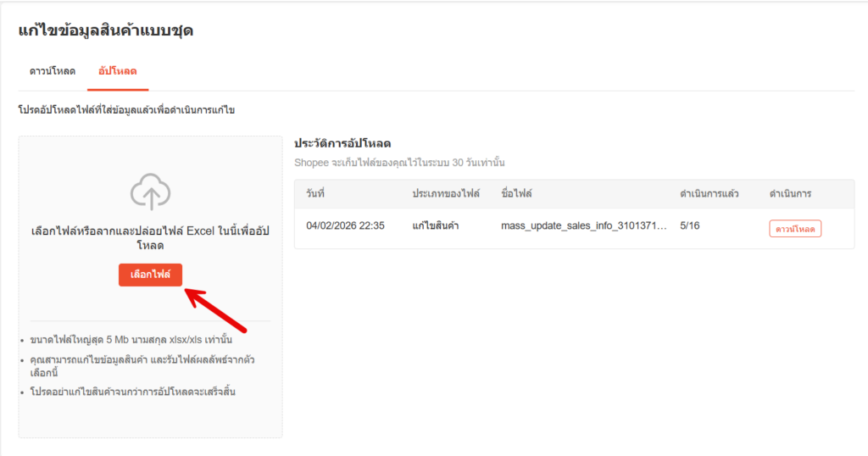Select the อัปโหลด tab

coord(118,70)
